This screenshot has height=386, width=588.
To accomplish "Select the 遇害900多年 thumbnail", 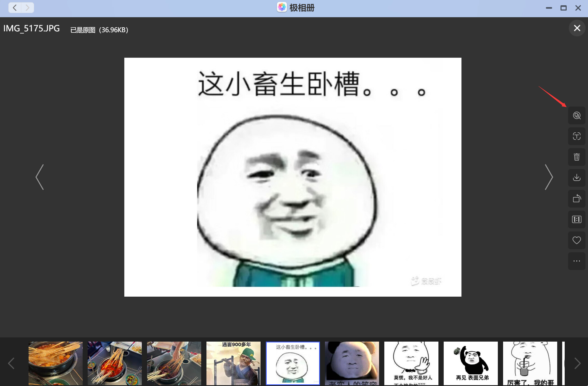I will (x=233, y=363).
